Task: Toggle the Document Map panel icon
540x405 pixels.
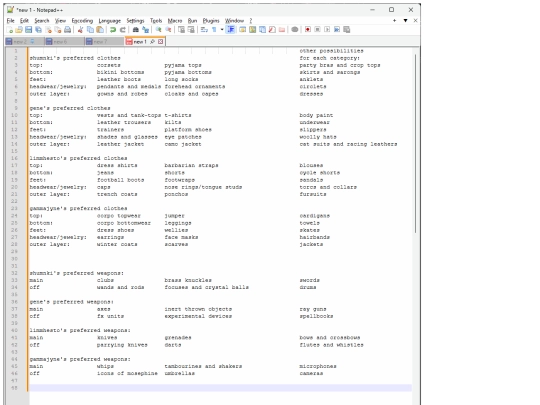Action: tap(252, 30)
